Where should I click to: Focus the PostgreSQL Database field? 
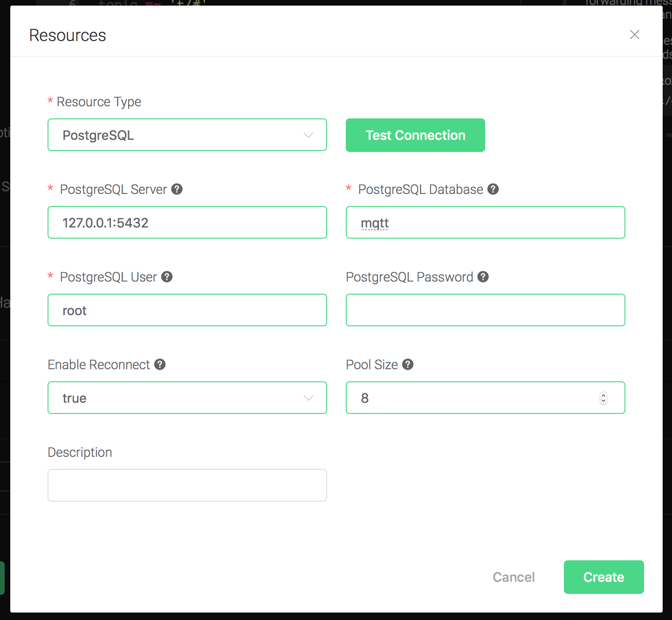[x=485, y=222]
